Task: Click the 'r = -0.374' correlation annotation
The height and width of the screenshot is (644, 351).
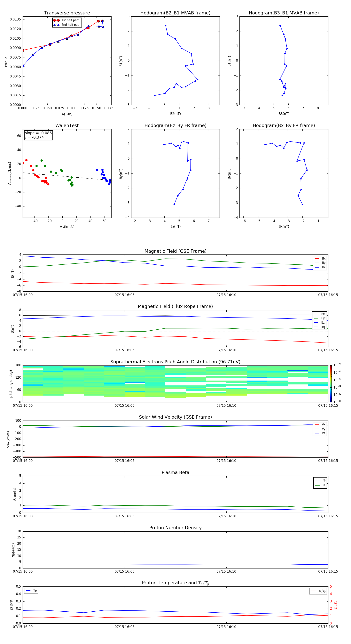Action: pos(35,137)
